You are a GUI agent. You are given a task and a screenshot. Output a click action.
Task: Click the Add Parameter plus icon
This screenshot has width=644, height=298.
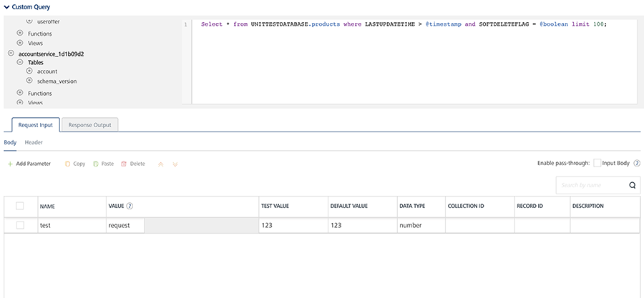[10, 164]
